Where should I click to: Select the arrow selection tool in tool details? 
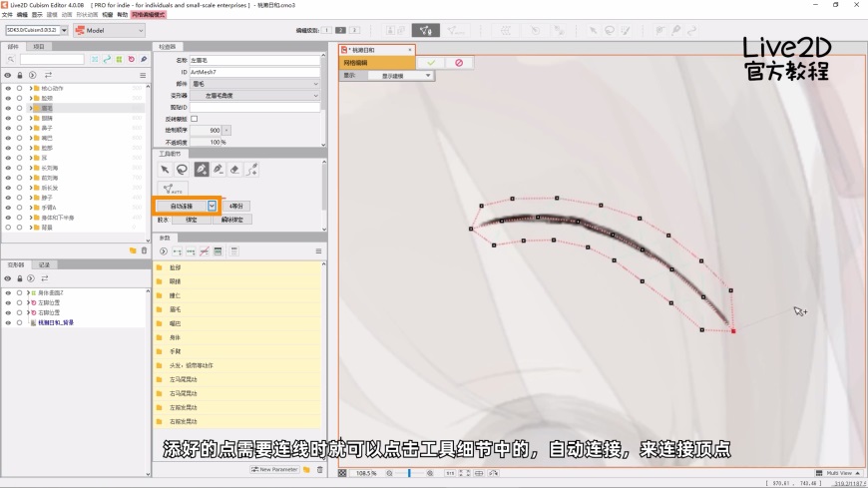pos(165,170)
